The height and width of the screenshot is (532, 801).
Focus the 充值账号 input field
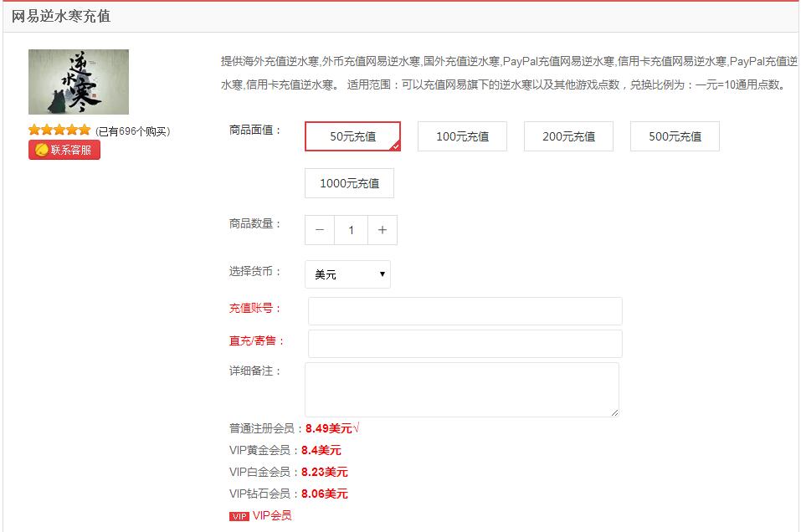[x=465, y=311]
